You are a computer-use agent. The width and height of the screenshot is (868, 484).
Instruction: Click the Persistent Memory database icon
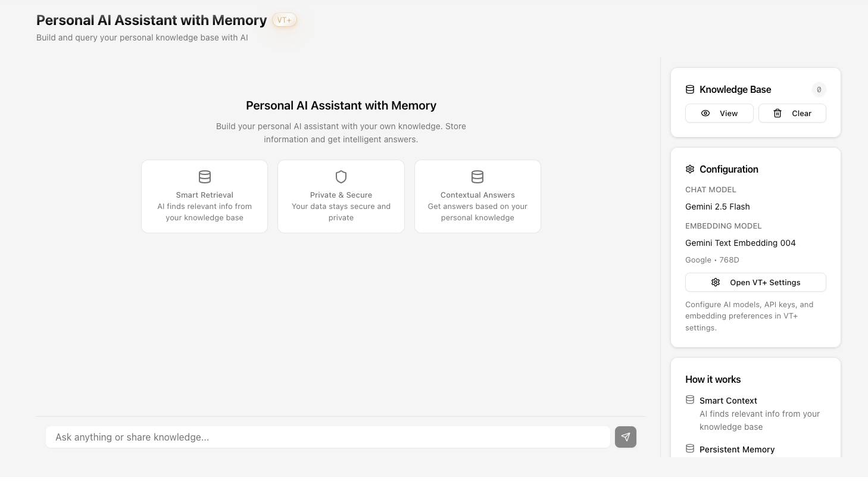690,448
